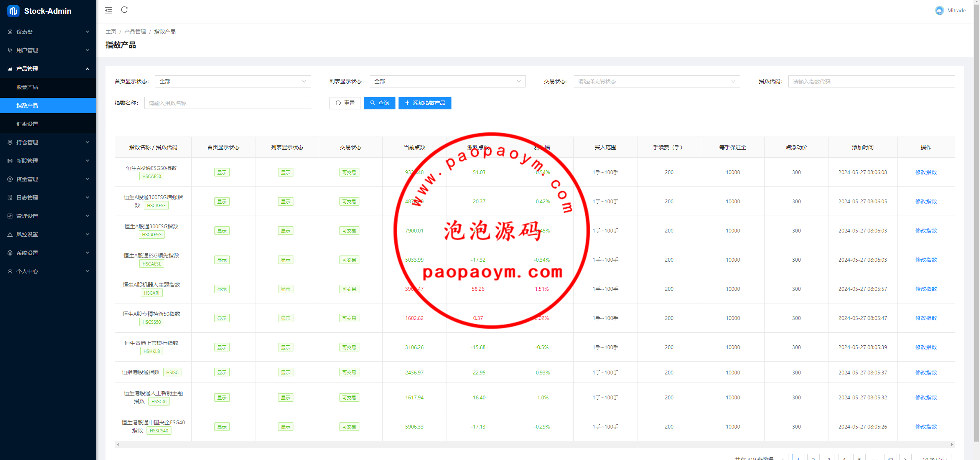
Task: Click timestamp 2024-05-27 08:05:37
Action: (x=863, y=373)
